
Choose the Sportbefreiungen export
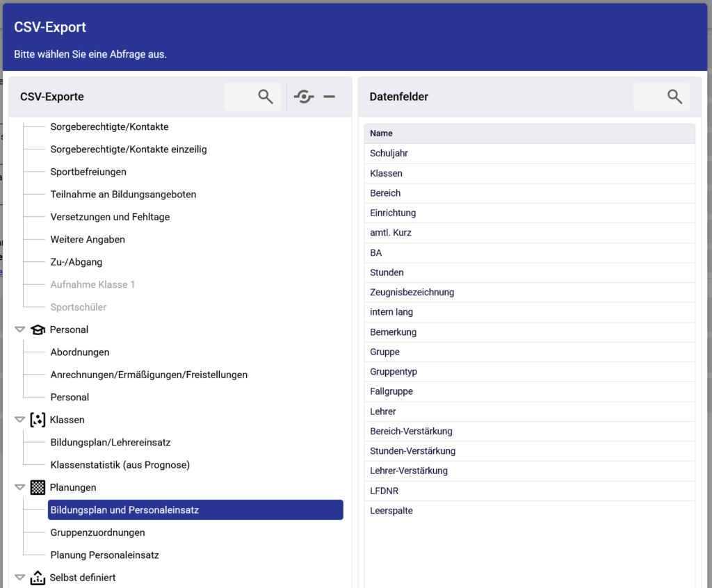click(x=88, y=172)
